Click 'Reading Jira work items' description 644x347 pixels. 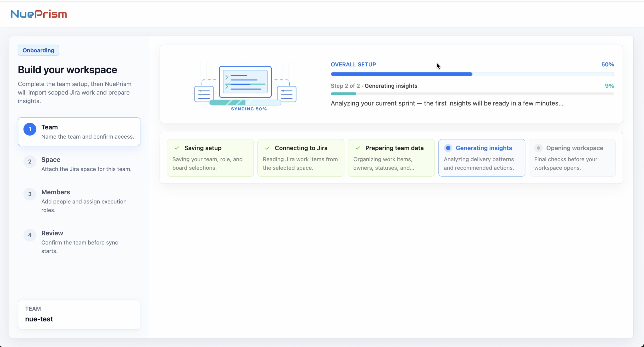(x=300, y=164)
